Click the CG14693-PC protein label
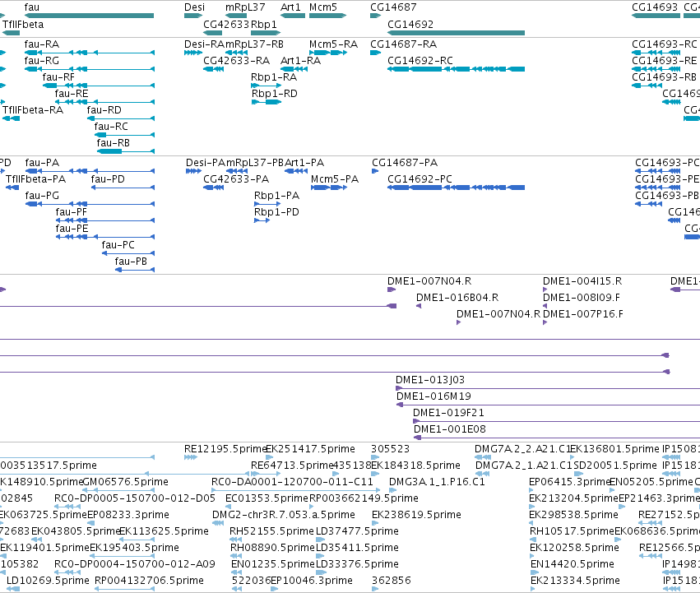The image size is (700, 593). click(667, 163)
